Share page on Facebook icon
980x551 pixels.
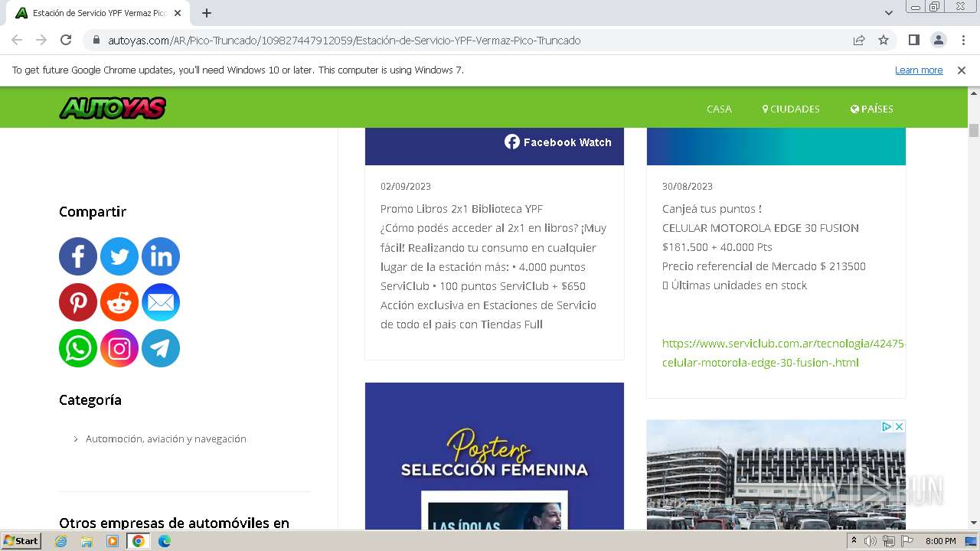pyautogui.click(x=78, y=256)
